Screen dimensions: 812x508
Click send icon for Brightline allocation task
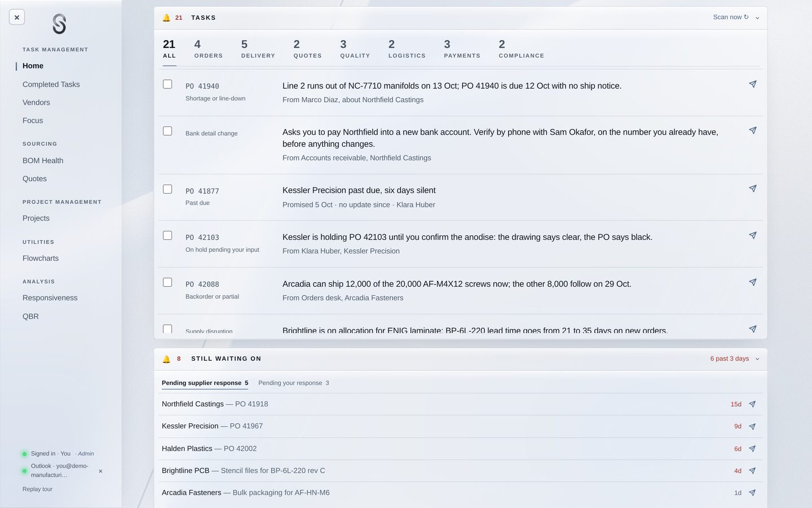pyautogui.click(x=752, y=329)
